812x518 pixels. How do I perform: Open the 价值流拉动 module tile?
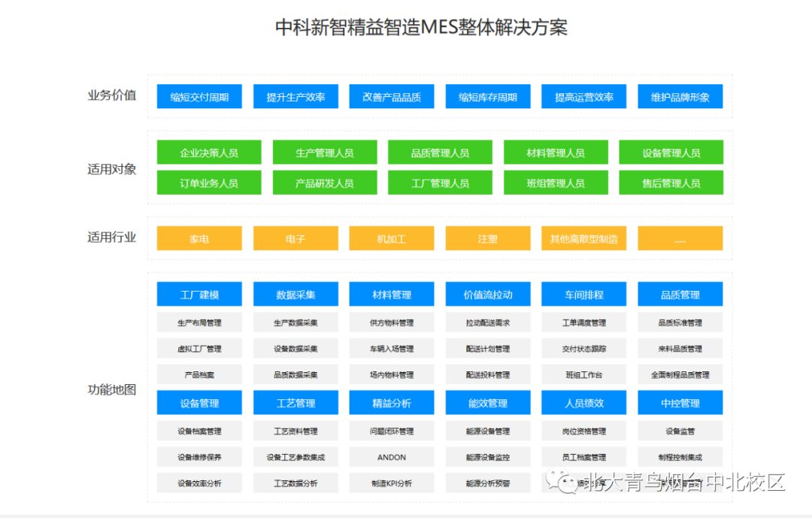click(487, 293)
